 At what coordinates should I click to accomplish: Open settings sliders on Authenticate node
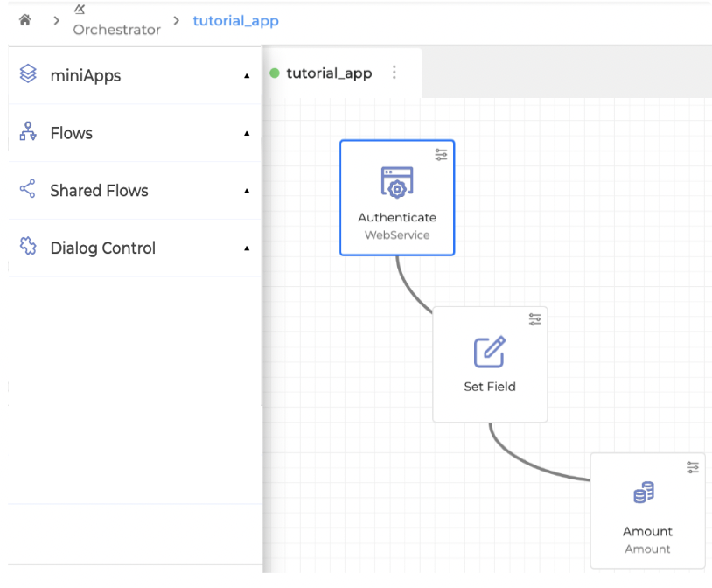tap(441, 154)
